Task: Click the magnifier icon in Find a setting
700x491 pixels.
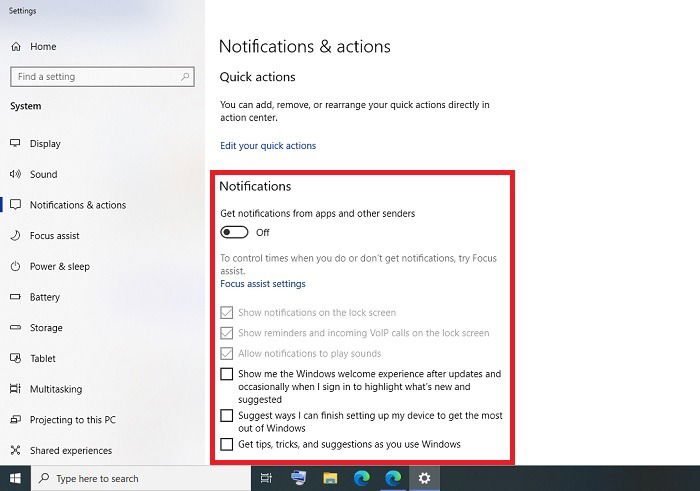Action: coord(185,77)
